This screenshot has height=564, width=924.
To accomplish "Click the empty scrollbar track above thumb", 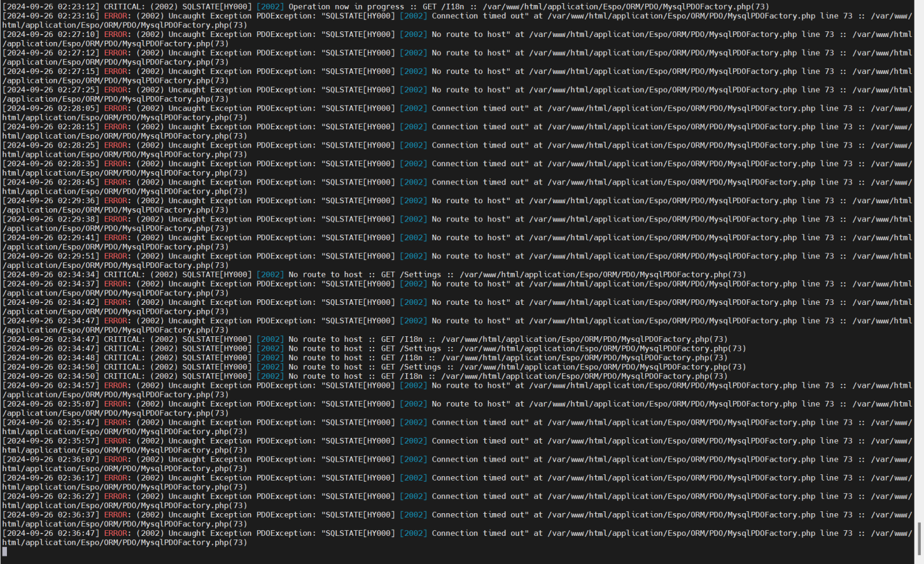I will (x=919, y=260).
